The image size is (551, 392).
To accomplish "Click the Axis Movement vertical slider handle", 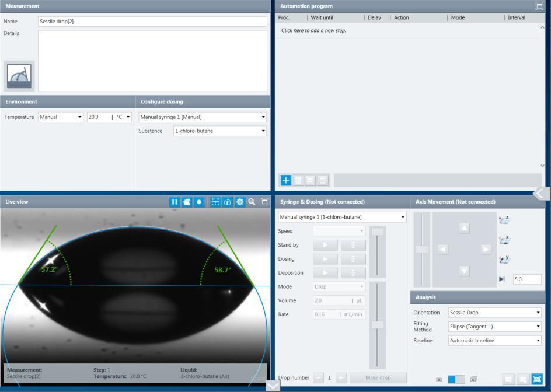I will [421, 250].
